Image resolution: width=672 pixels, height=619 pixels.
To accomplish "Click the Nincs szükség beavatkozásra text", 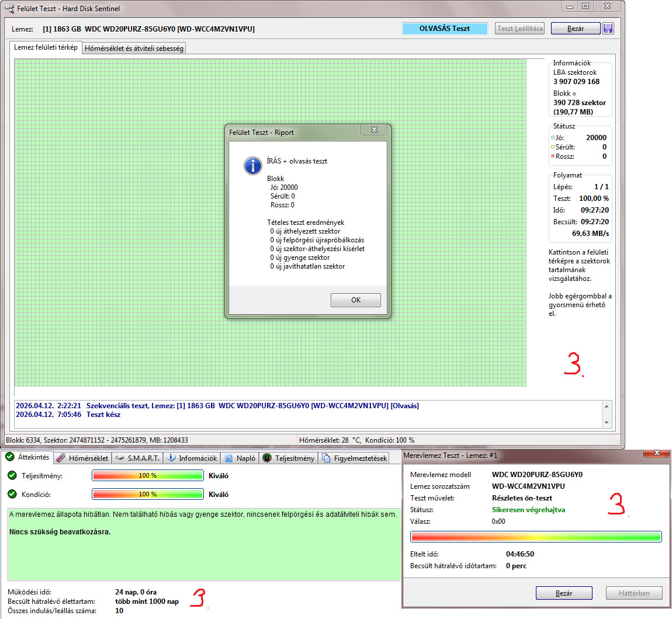I will coord(60,531).
